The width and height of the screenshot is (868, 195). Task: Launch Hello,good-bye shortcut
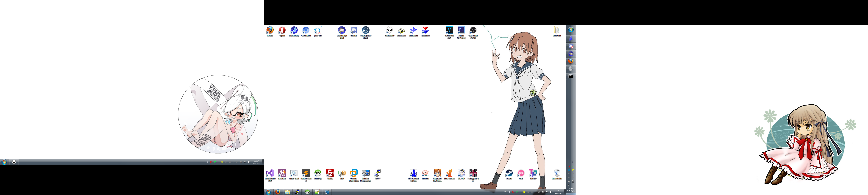(x=473, y=175)
